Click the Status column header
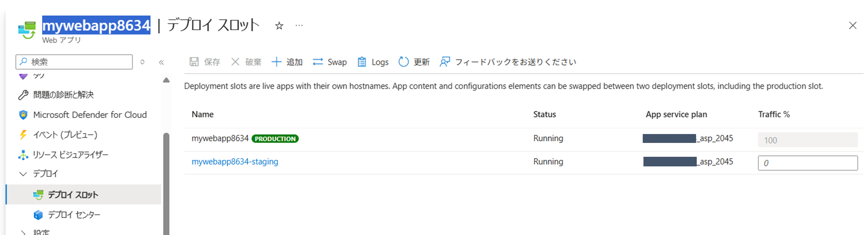The width and height of the screenshot is (868, 235). tap(544, 114)
